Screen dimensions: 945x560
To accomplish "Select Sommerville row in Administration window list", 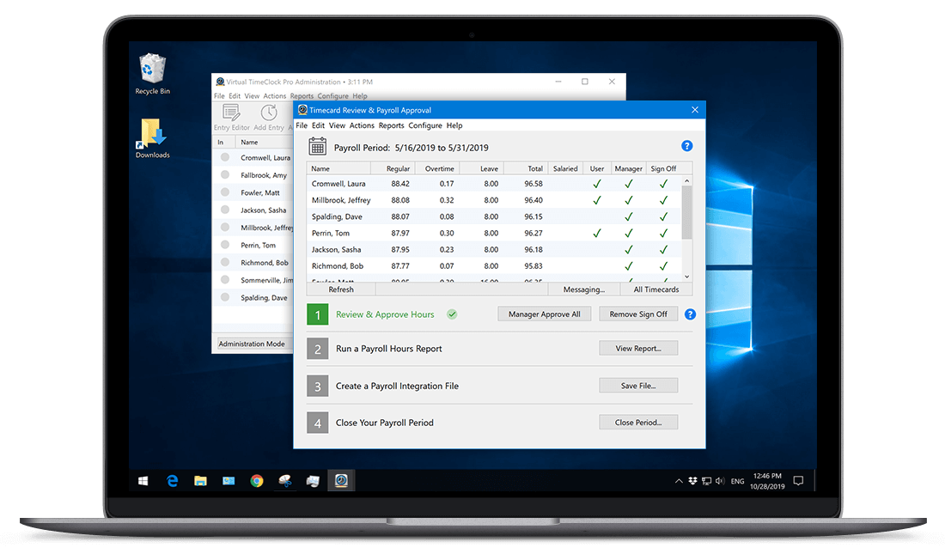I will [253, 280].
